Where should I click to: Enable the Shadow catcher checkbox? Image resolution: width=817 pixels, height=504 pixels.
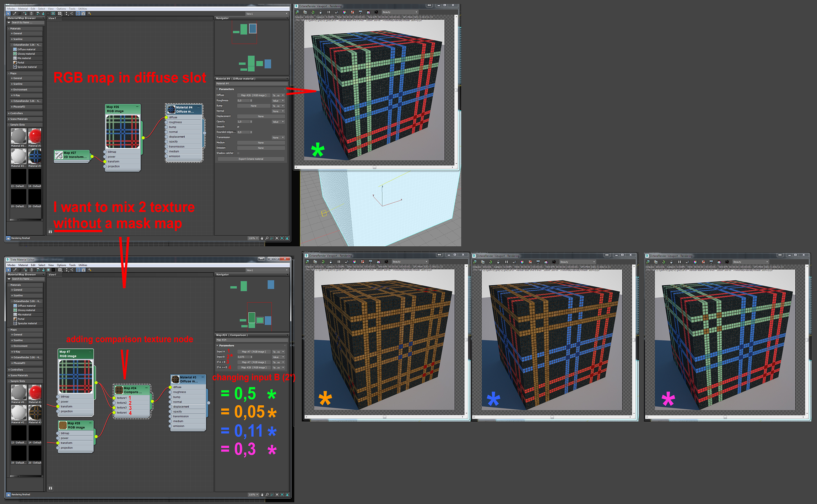(238, 153)
